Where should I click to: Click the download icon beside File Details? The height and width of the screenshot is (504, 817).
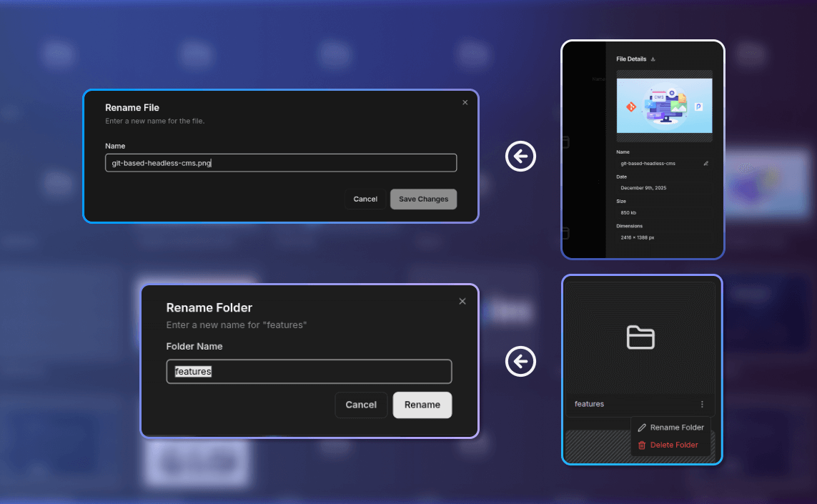point(653,59)
